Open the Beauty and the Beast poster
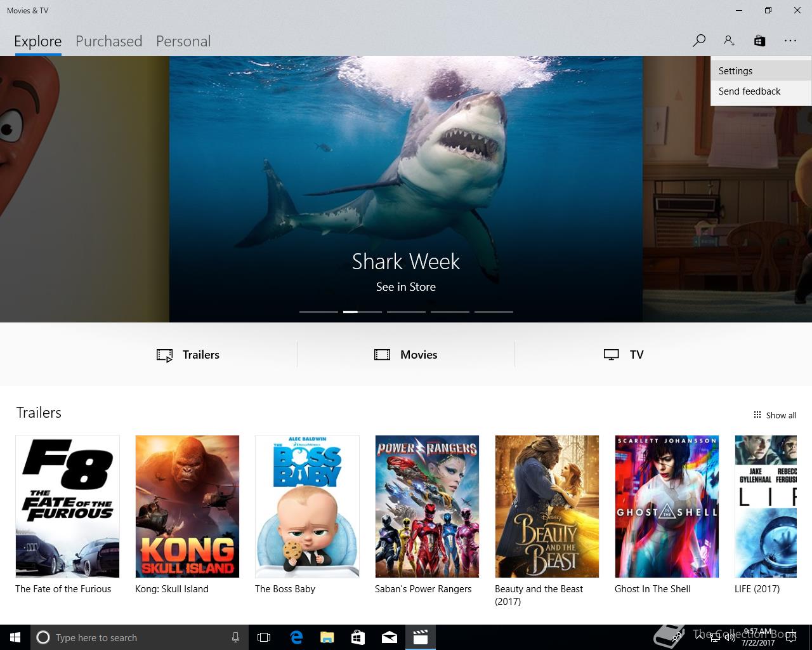 [547, 507]
